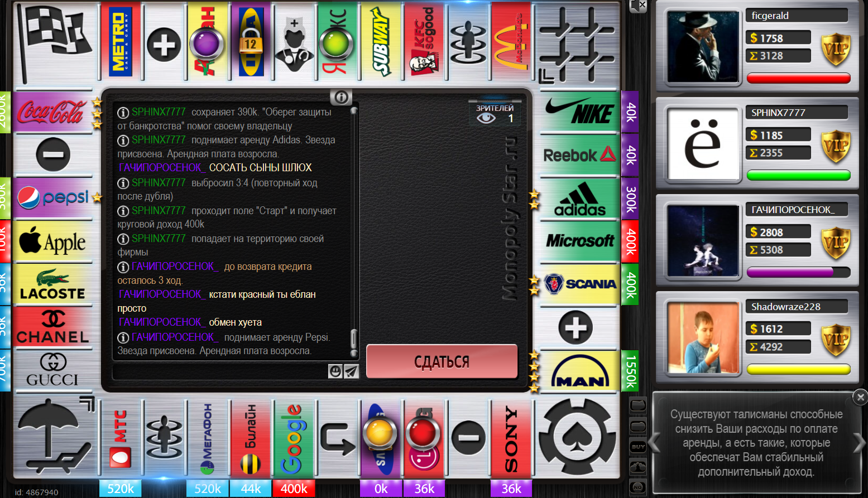This screenshot has width=868, height=498.
Task: Select the MTC property cell
Action: (121, 438)
